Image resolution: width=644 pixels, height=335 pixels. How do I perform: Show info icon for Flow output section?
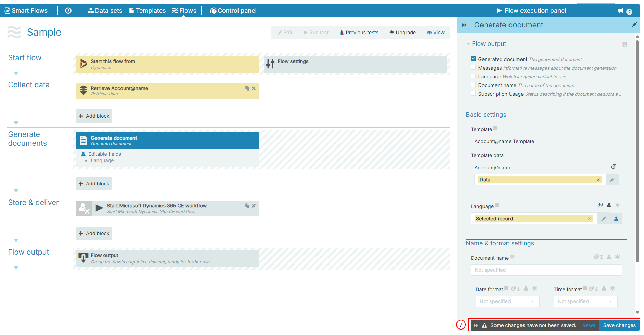pyautogui.click(x=625, y=44)
